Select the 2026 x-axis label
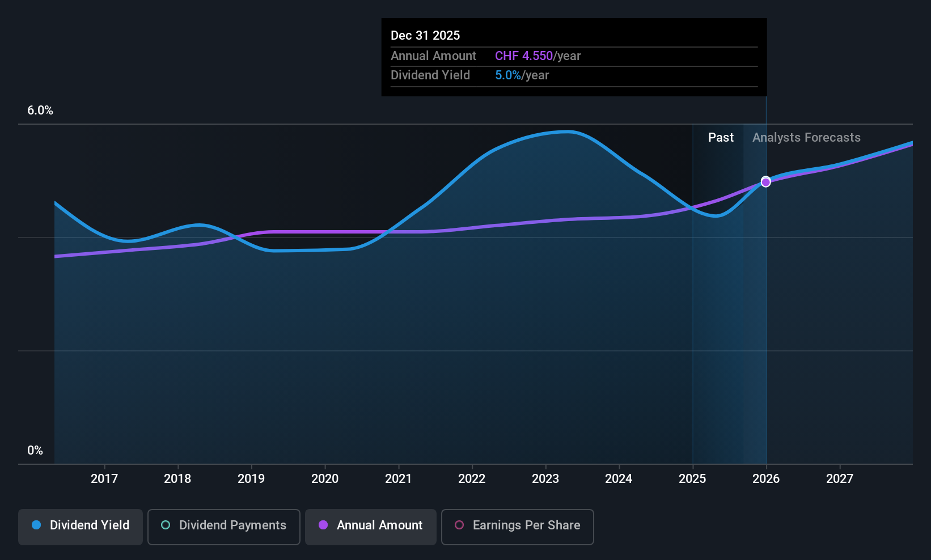The image size is (931, 560). [766, 478]
